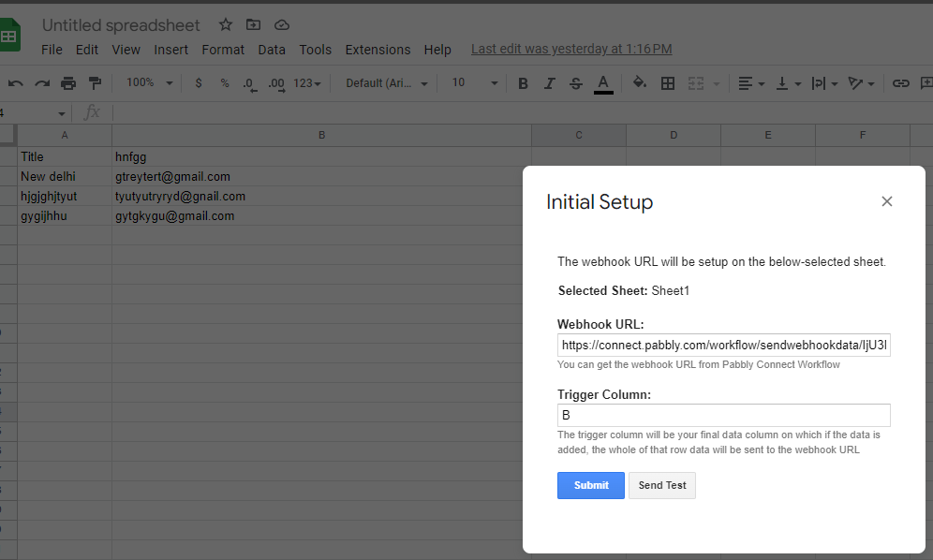The height and width of the screenshot is (560, 933).
Task: Select column F header
Action: pos(863,136)
